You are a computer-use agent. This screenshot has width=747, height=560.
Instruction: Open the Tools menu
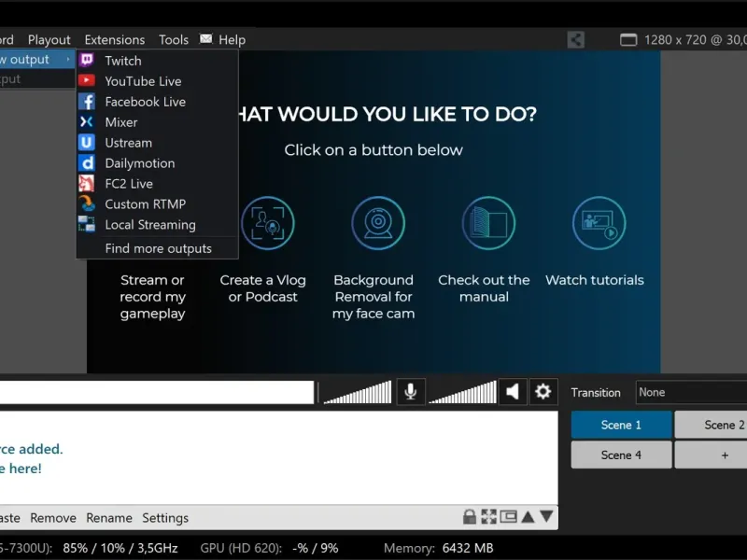click(174, 39)
